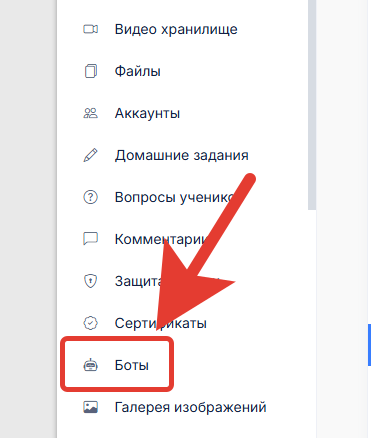Click the video camera icon beside Видео хранилище
The height and width of the screenshot is (438, 374).
point(90,29)
